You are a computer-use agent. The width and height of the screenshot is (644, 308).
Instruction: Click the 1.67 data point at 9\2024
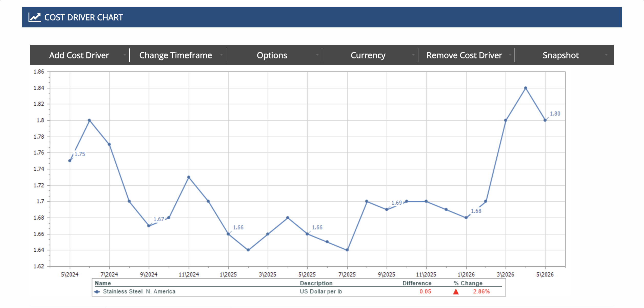point(149,226)
